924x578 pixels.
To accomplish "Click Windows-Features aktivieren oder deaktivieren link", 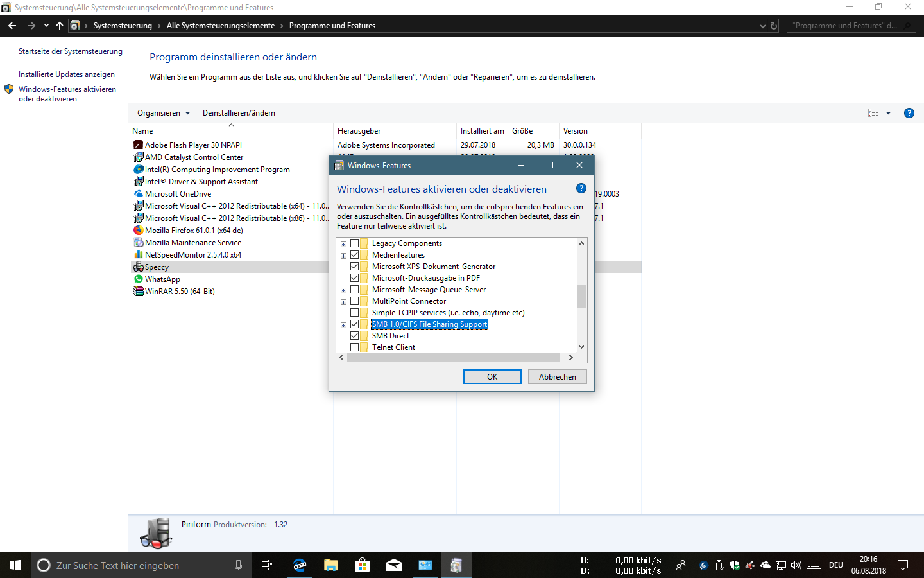I will [67, 94].
